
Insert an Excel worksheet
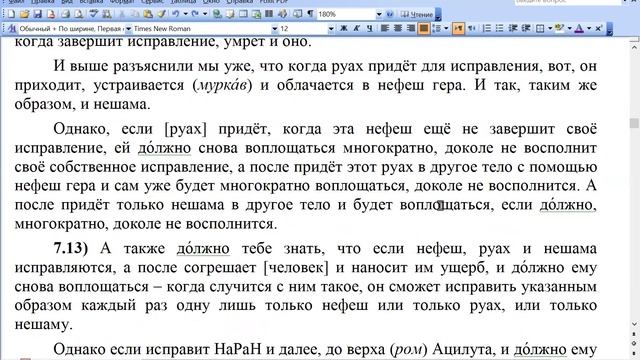coord(256,14)
